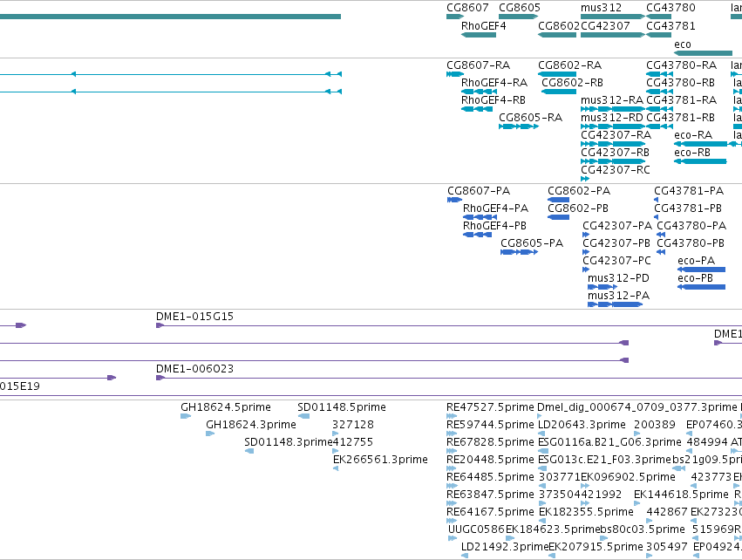The image size is (742, 560).
Task: Click the EK144618.5prime label
Action: (x=682, y=495)
